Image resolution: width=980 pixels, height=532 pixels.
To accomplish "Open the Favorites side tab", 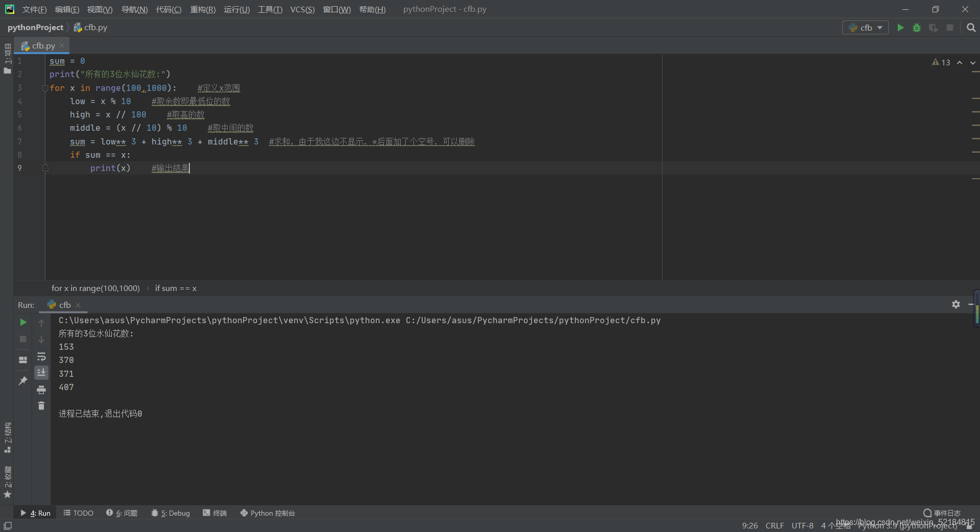I will (7, 482).
